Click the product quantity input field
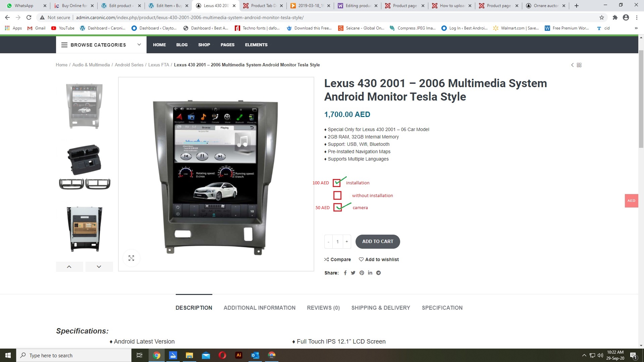 tap(337, 242)
